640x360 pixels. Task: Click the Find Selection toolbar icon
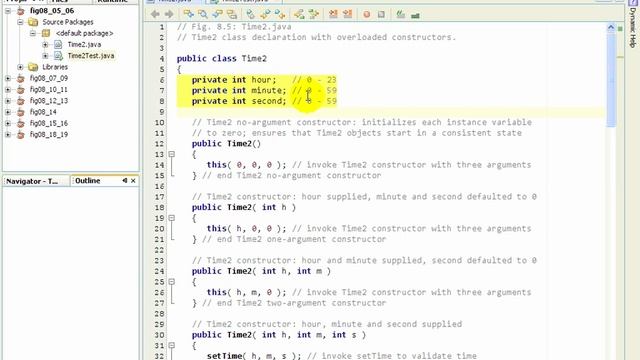[x=188, y=15]
